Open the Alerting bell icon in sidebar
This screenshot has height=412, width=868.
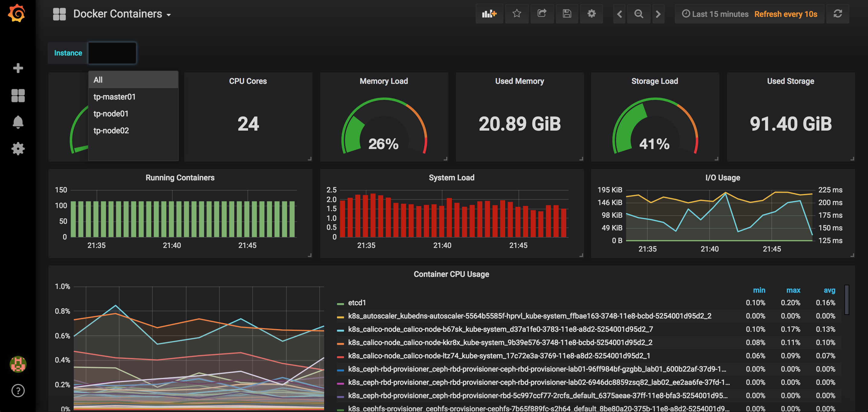18,122
